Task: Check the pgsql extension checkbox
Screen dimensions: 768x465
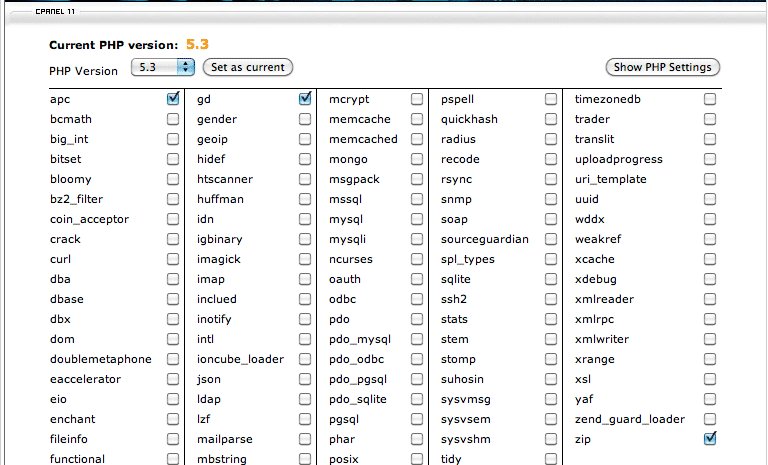Action: click(x=417, y=419)
